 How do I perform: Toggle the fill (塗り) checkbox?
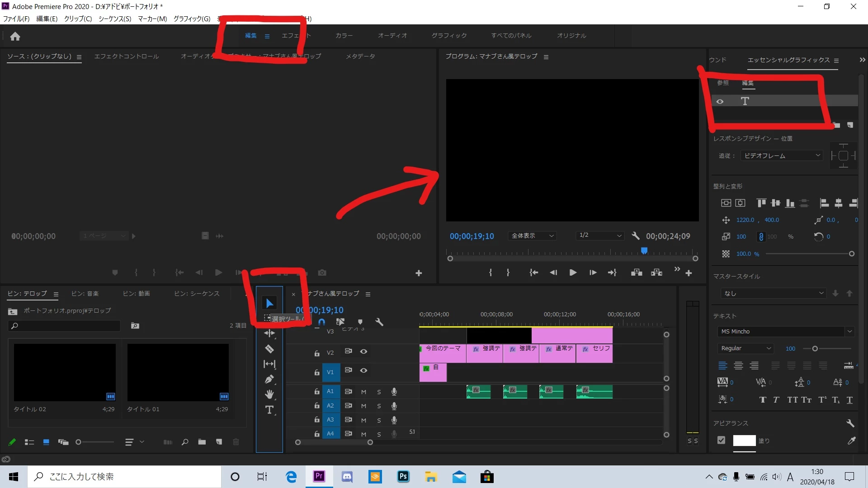click(722, 440)
